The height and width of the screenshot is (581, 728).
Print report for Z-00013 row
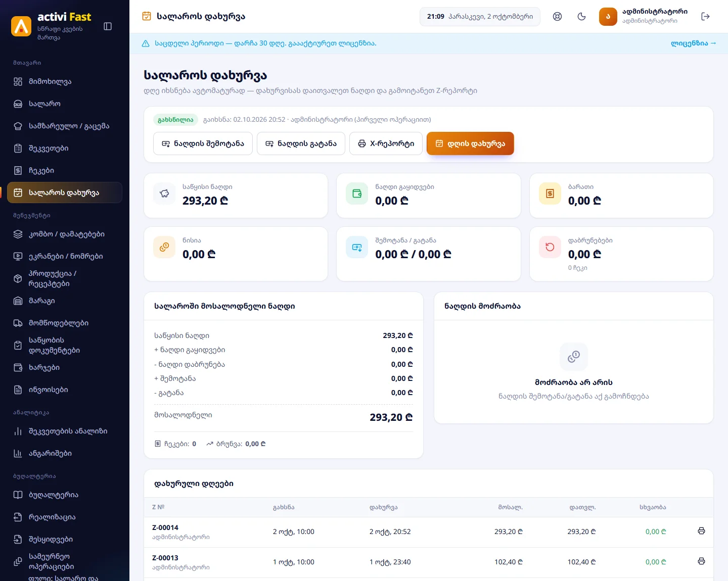(x=701, y=561)
